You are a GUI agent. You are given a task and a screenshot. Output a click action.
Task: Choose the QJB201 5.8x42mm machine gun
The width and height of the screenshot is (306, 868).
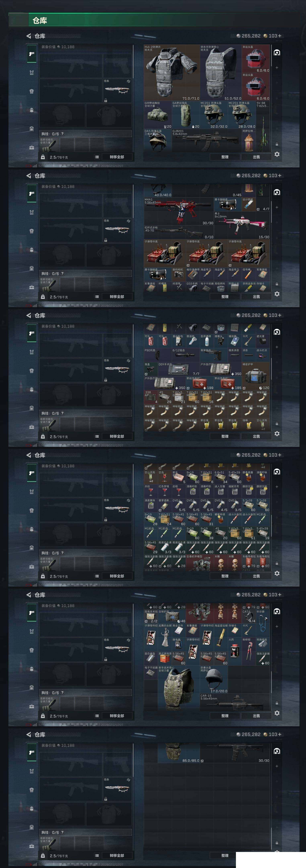(x=207, y=141)
